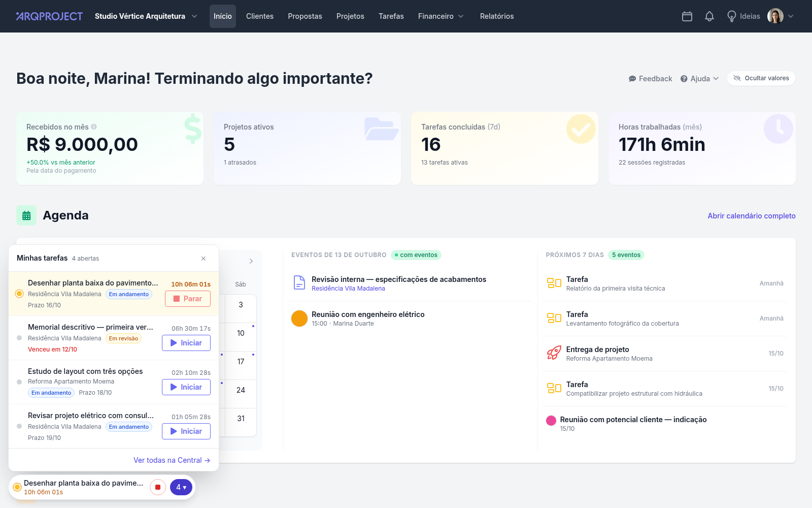
Task: Click task icon for Relatório da primeira visita técnica
Action: point(554,283)
